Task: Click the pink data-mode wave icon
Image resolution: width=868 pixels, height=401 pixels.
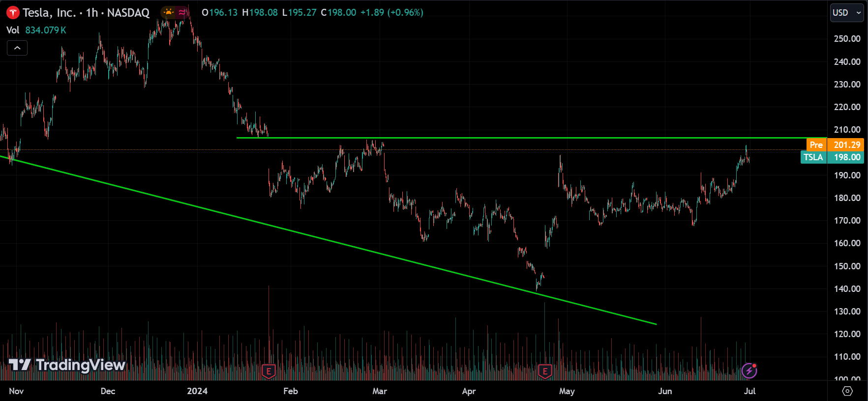Action: [x=182, y=12]
